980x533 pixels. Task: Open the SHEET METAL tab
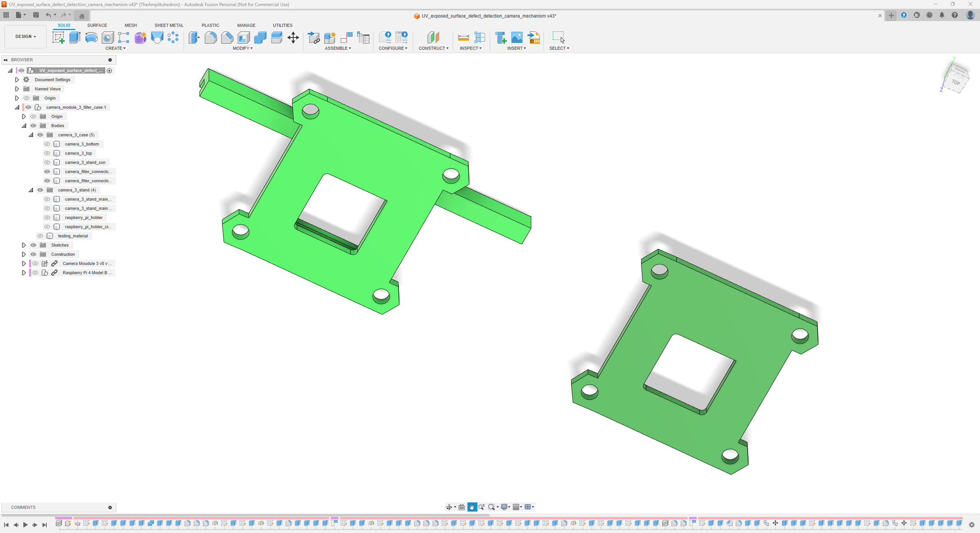click(169, 25)
